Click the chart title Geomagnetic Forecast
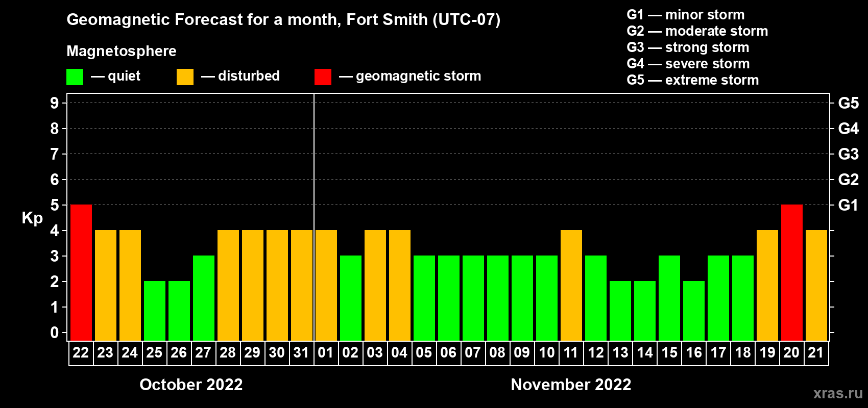 (283, 20)
